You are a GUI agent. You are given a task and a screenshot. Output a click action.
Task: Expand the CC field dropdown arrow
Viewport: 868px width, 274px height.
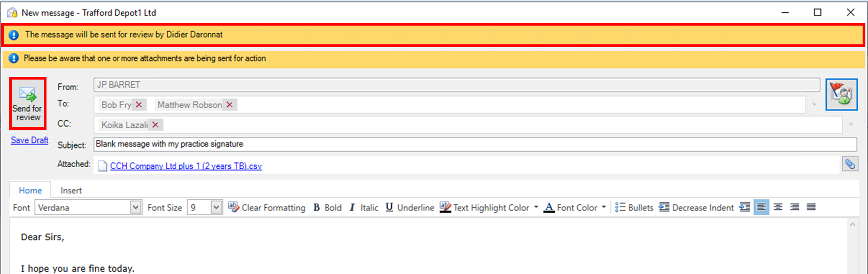click(850, 124)
